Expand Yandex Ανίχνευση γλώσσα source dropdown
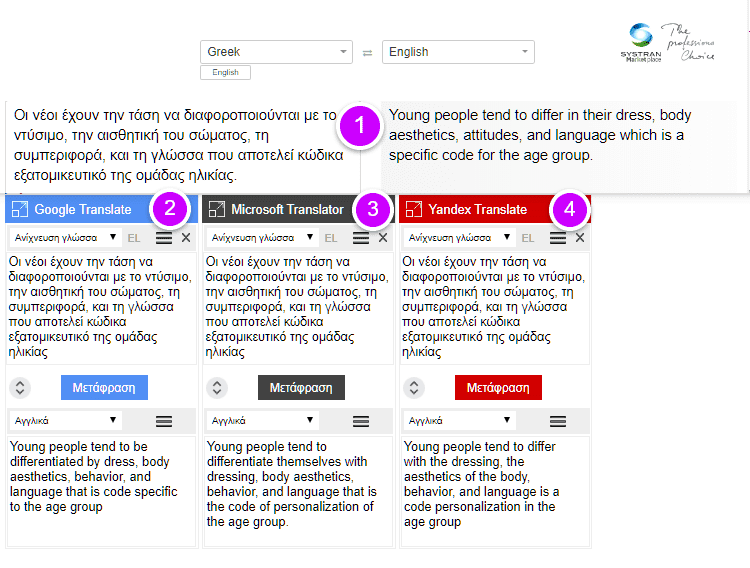The image size is (750, 568). pyautogui.click(x=460, y=237)
